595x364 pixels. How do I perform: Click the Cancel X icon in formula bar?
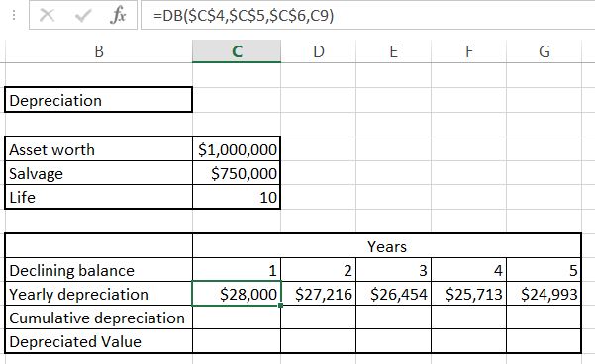[48, 16]
